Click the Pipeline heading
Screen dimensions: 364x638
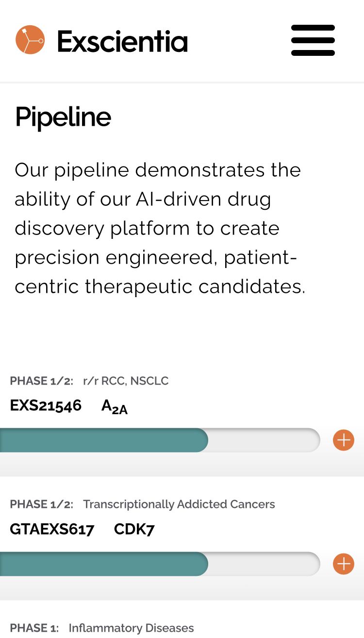pyautogui.click(x=63, y=117)
